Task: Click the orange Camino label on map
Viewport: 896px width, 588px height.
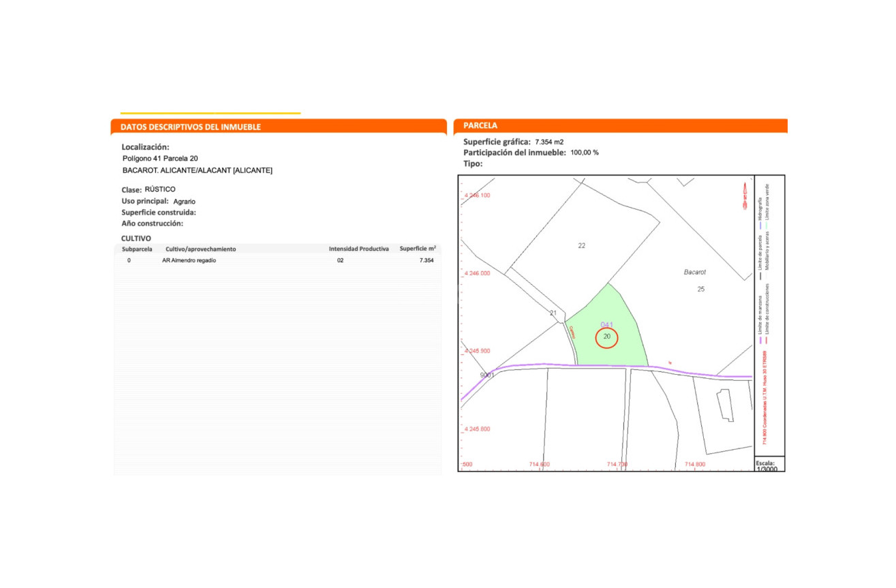Action: 572,331
